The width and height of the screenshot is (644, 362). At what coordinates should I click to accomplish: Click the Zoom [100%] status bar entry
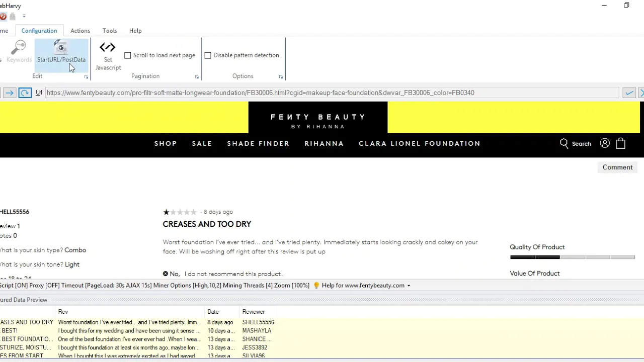[292, 286]
